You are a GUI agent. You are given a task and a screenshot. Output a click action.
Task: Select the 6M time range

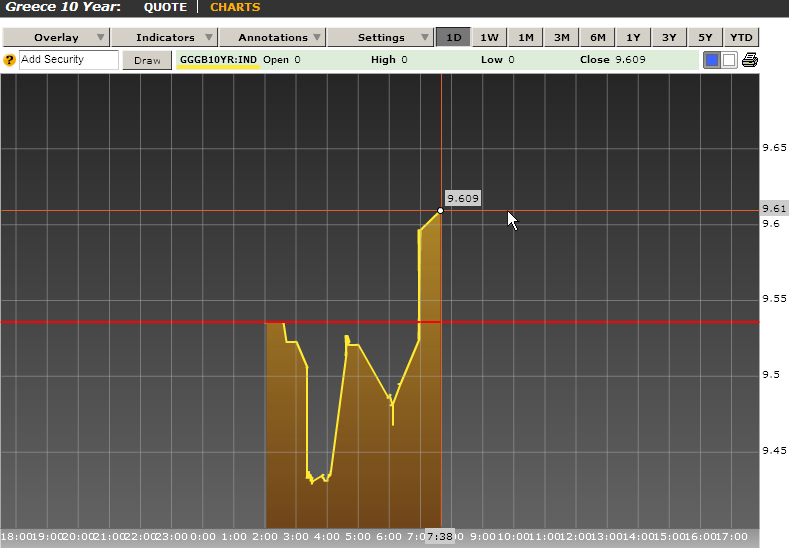point(597,37)
